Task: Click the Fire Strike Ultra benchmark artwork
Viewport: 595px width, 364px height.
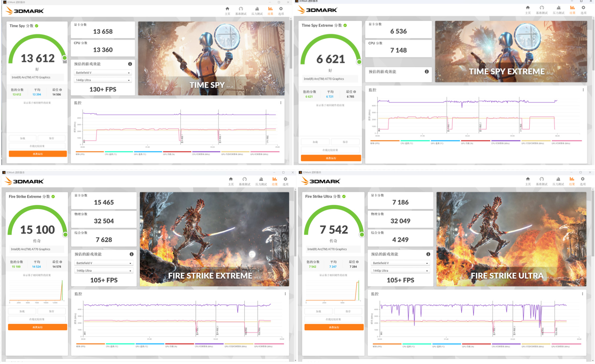Action: pos(511,239)
